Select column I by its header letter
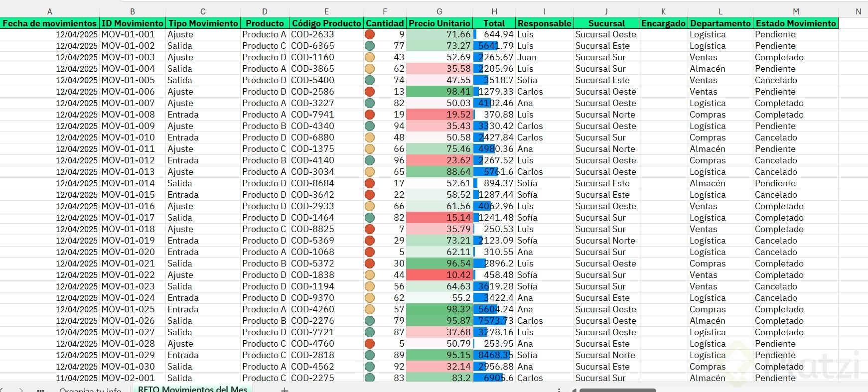Image resolution: width=868 pixels, height=392 pixels. pyautogui.click(x=545, y=11)
